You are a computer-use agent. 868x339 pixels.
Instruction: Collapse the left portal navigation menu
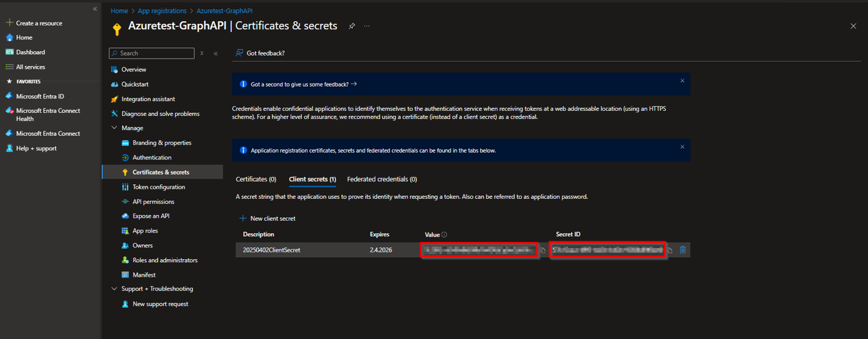95,9
